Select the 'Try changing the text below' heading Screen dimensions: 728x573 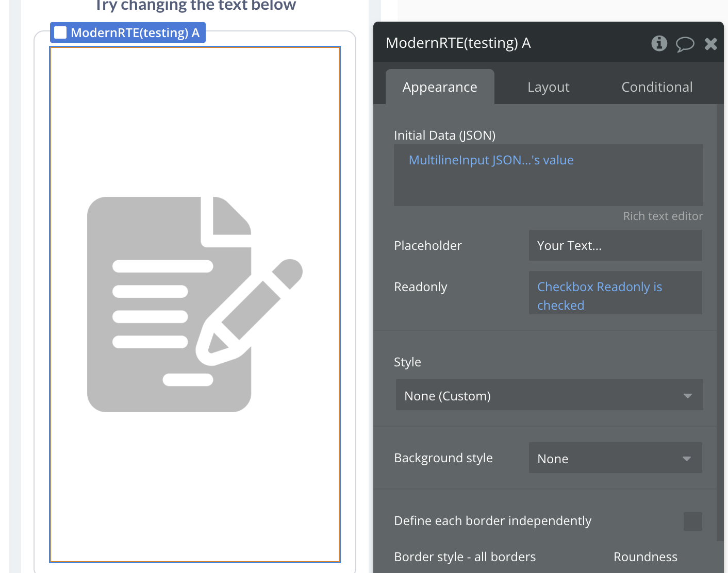195,6
